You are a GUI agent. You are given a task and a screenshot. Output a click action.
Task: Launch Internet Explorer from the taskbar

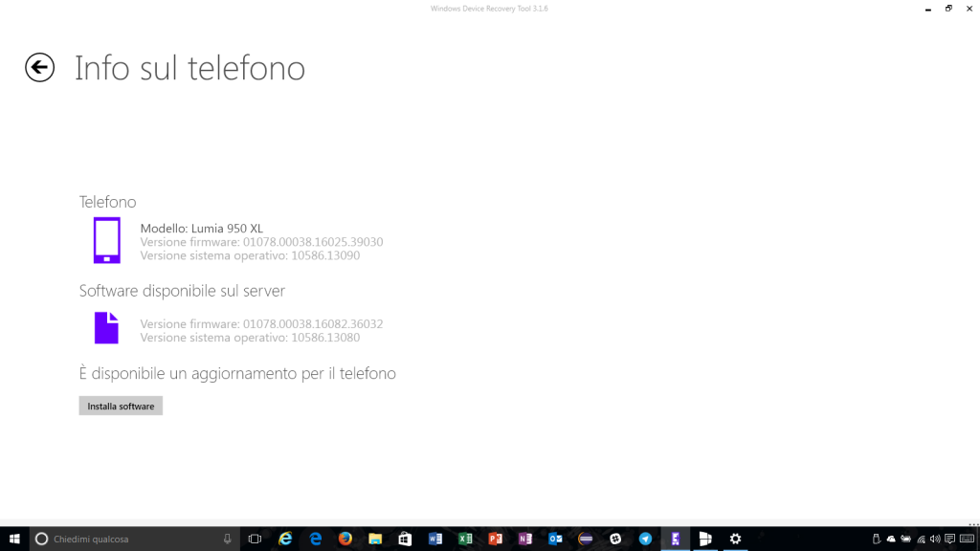(x=285, y=539)
